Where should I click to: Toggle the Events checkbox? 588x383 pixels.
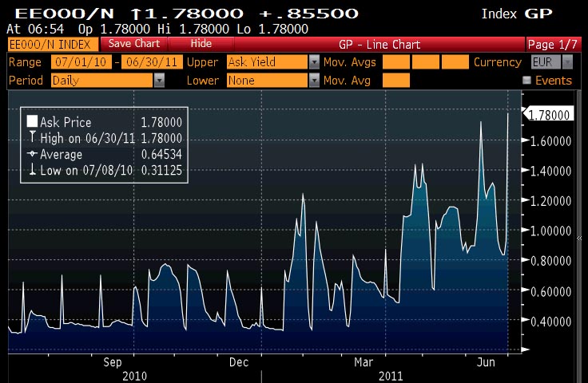pos(526,81)
